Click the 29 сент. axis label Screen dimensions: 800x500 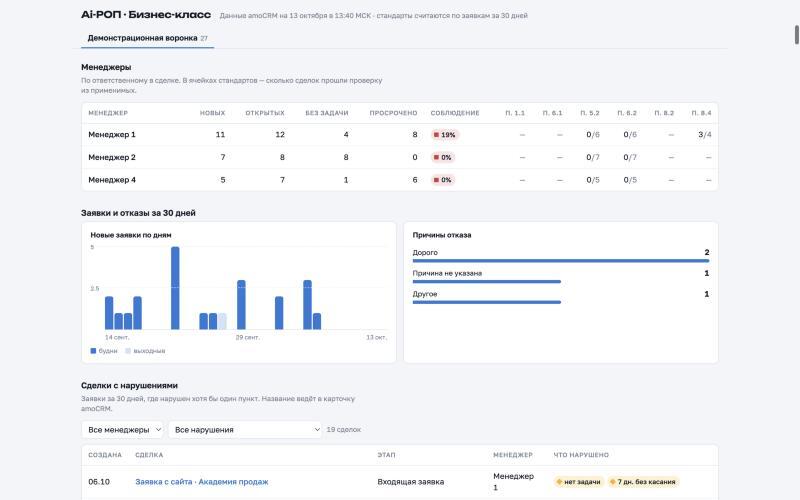(x=247, y=337)
